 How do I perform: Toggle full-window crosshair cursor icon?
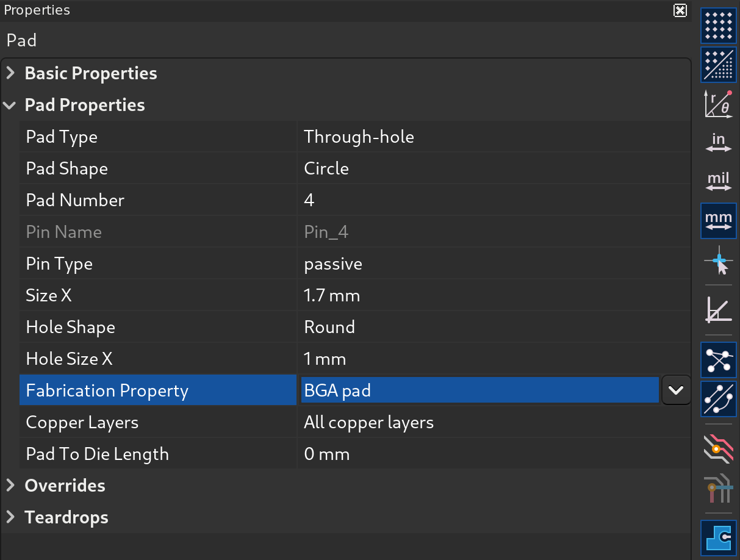[719, 263]
